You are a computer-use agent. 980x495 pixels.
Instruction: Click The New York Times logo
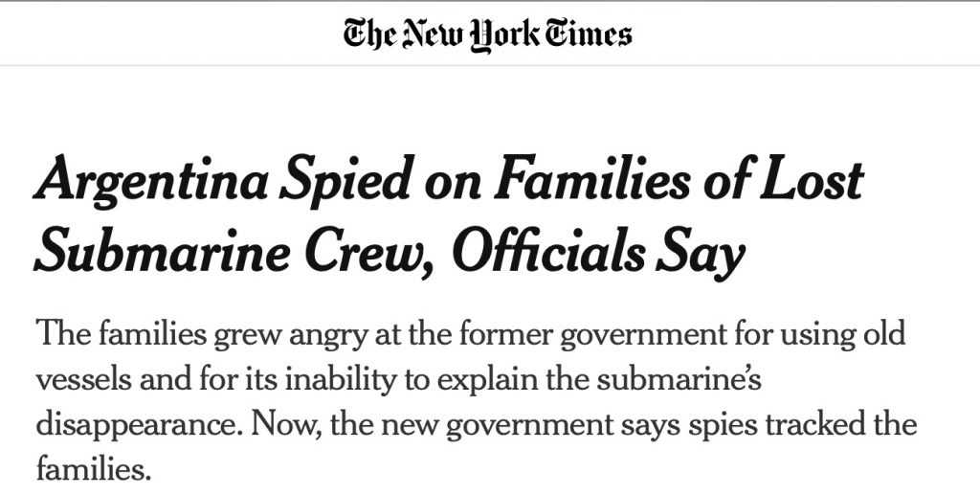click(488, 35)
